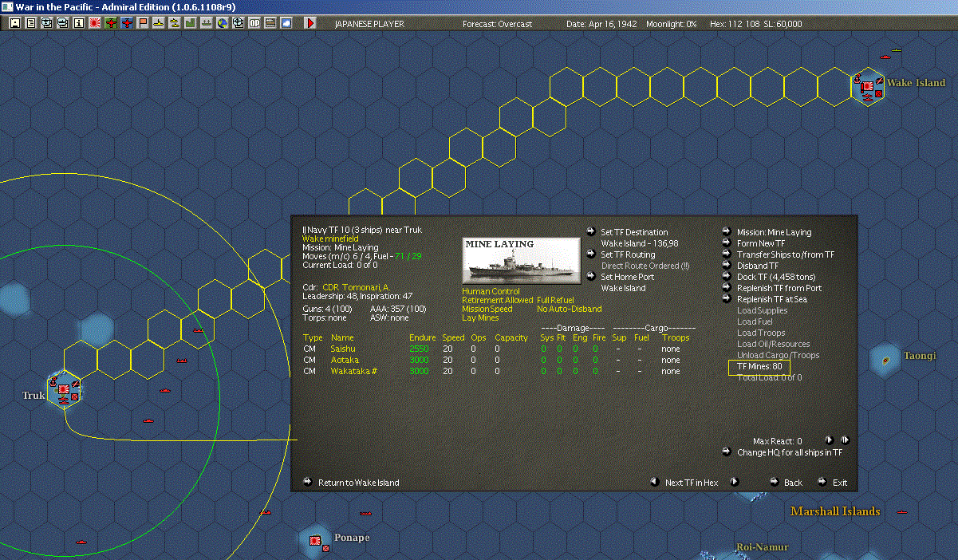The image size is (958, 560).
Task: Increase Max React with the right arrow
Action: [845, 440]
